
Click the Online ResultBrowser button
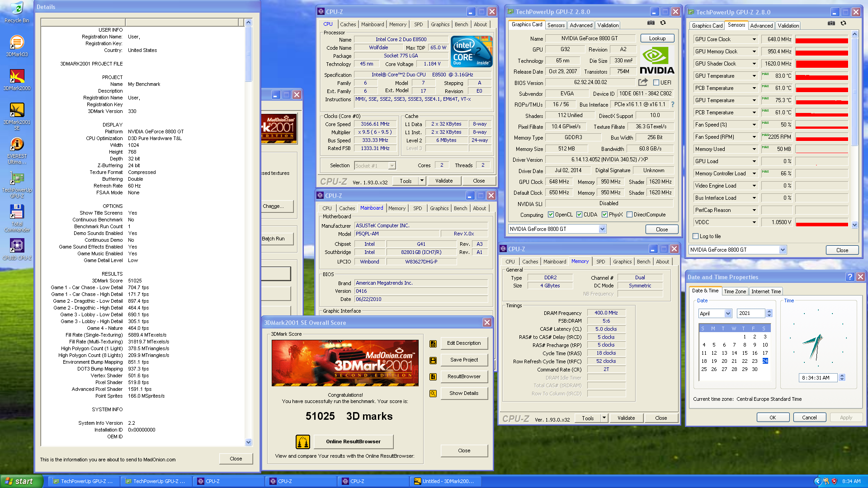click(353, 441)
